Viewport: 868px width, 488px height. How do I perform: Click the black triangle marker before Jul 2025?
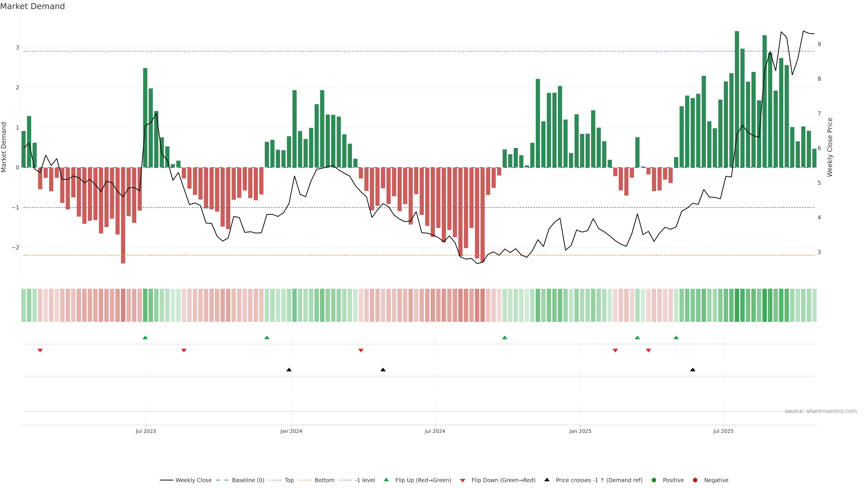tap(692, 370)
